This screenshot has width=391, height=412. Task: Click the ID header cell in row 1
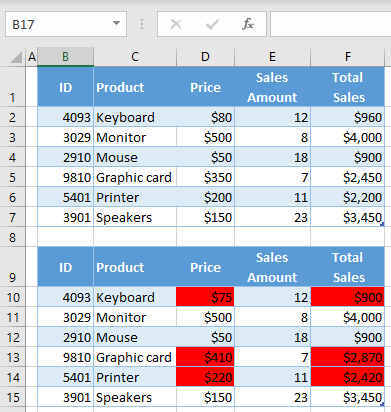65,87
